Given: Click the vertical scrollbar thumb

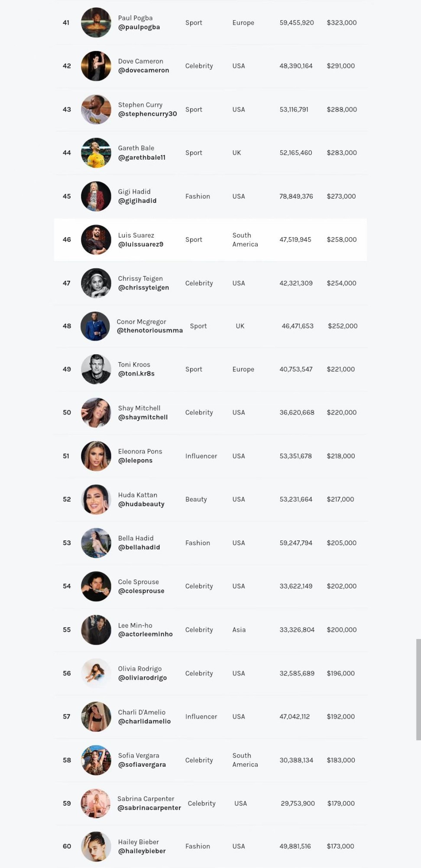Looking at the screenshot, I should (x=418, y=689).
